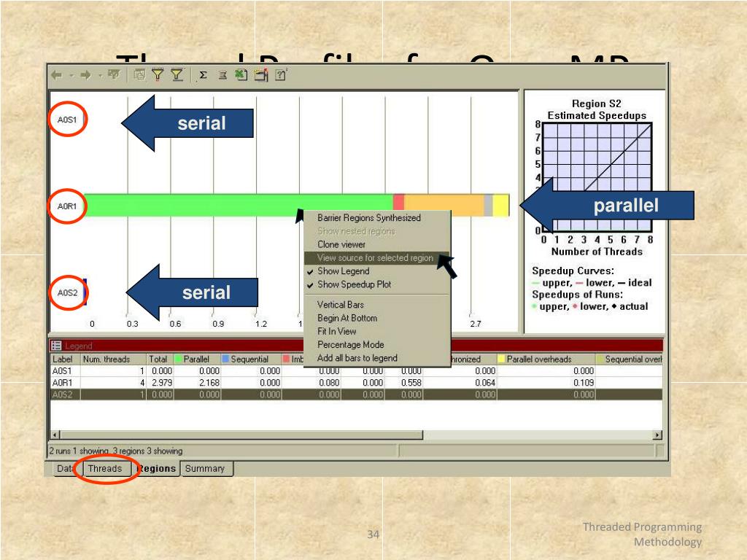
Task: Click the A0R1 region label in chart
Action: point(67,206)
